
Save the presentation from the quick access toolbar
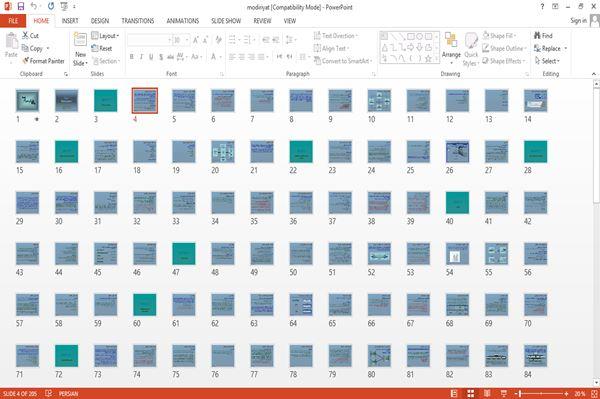pyautogui.click(x=21, y=7)
